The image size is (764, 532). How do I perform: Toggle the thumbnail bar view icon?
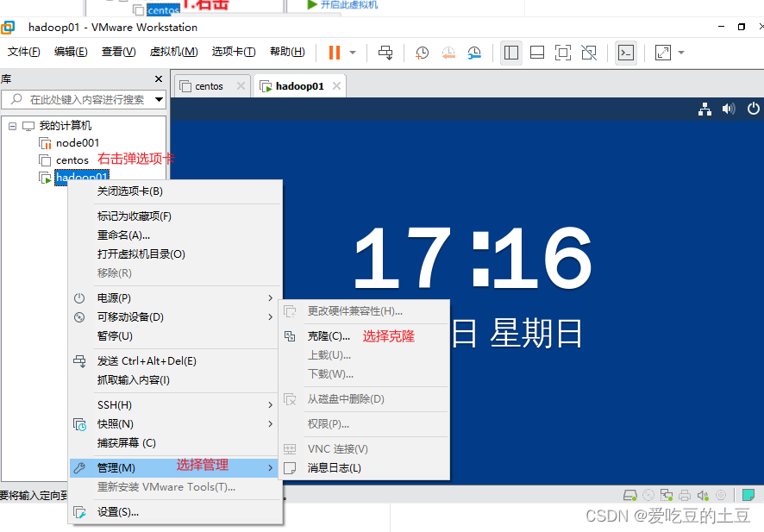pyautogui.click(x=537, y=53)
